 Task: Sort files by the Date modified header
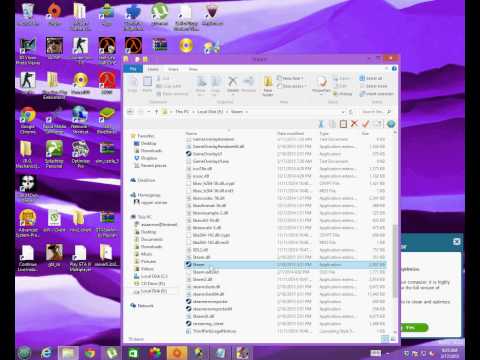(x=290, y=133)
